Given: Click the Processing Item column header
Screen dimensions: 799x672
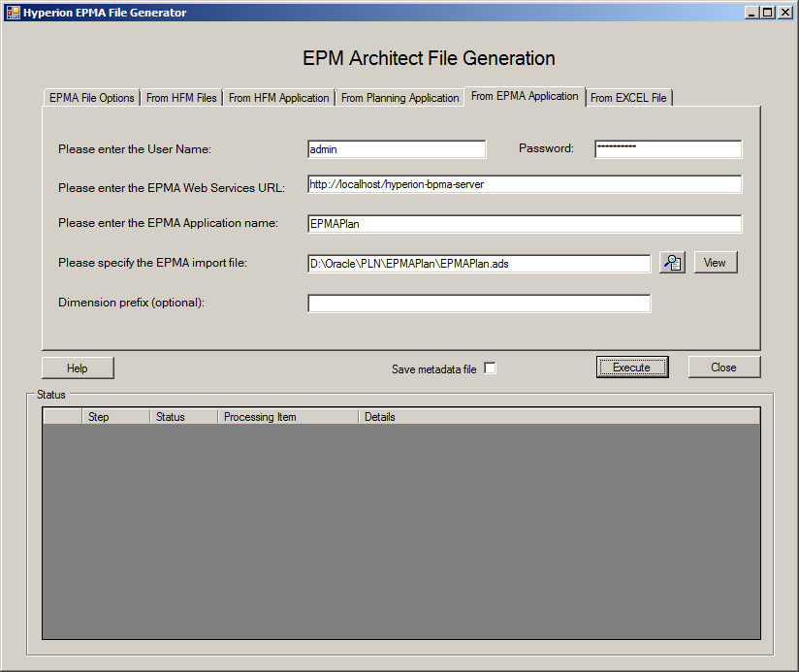Looking at the screenshot, I should tap(288, 417).
